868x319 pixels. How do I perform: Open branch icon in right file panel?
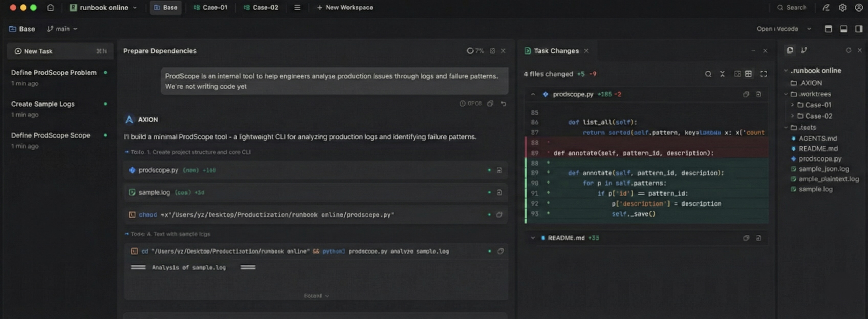[804, 50]
